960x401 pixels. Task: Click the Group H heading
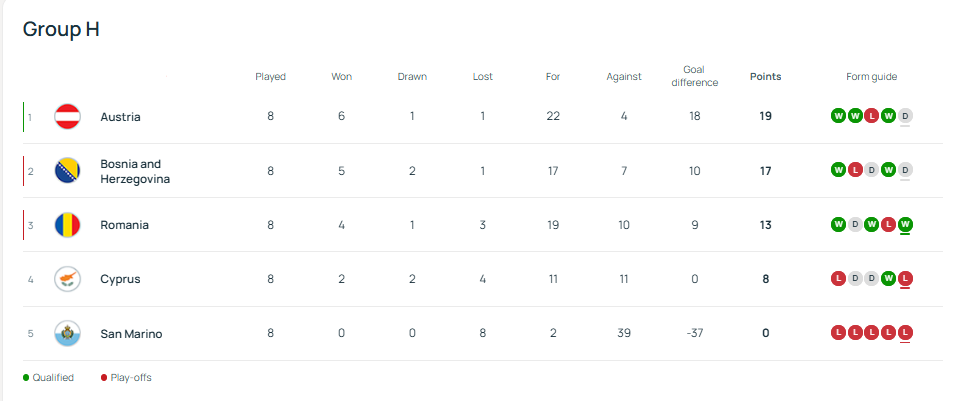coord(61,29)
